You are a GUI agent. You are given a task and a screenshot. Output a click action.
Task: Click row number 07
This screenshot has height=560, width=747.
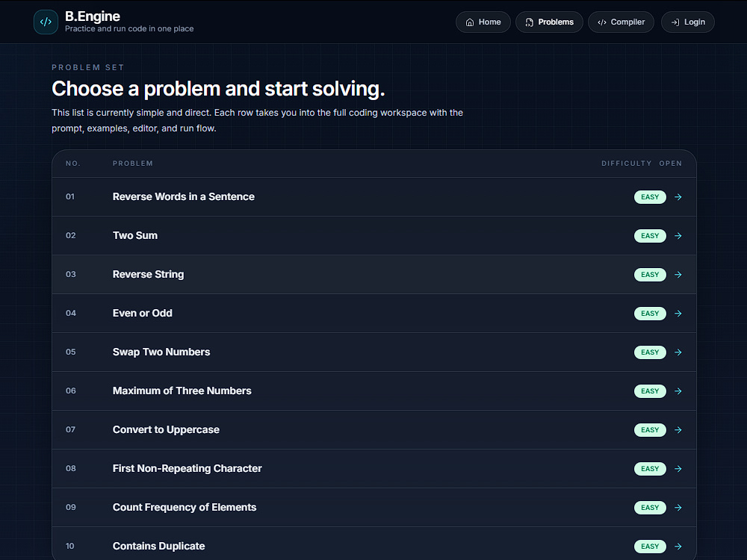pos(70,429)
